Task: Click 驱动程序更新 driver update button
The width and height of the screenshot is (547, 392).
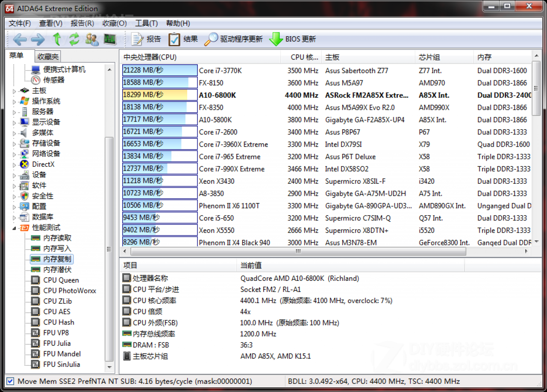Action: tap(233, 39)
